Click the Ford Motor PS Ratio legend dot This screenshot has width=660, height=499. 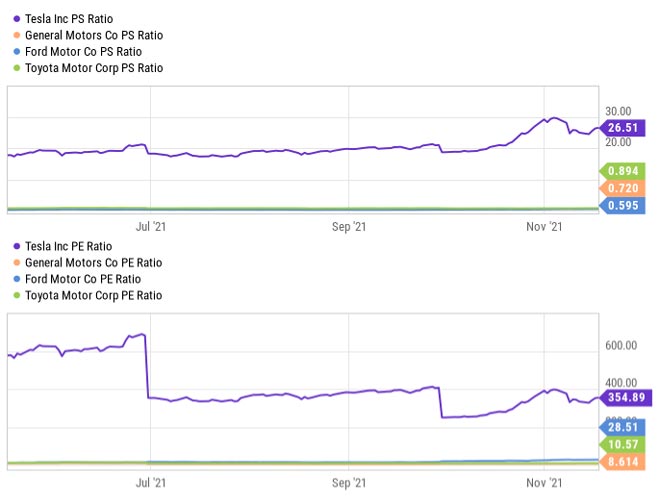15,52
